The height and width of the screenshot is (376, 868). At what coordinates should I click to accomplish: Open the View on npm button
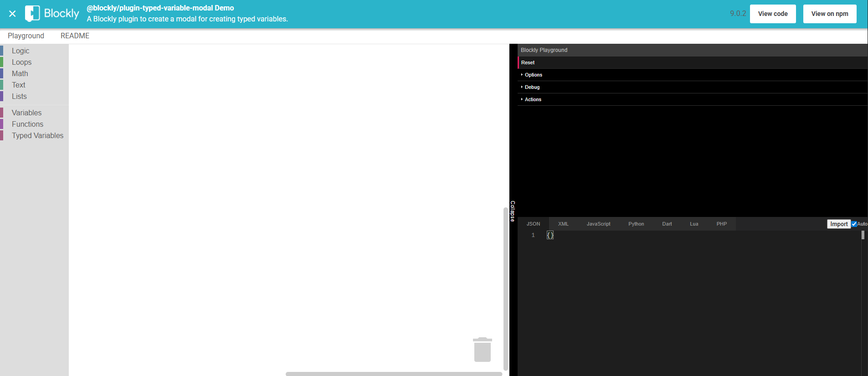click(830, 14)
